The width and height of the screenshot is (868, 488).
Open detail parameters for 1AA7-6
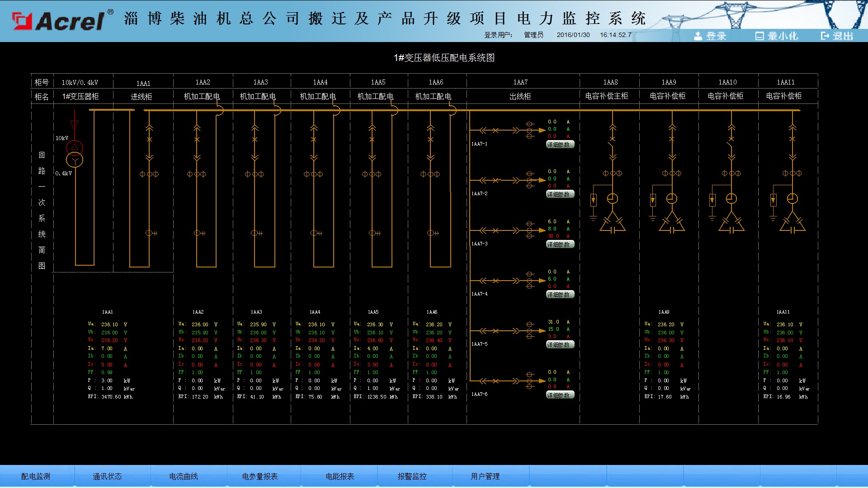(x=560, y=395)
